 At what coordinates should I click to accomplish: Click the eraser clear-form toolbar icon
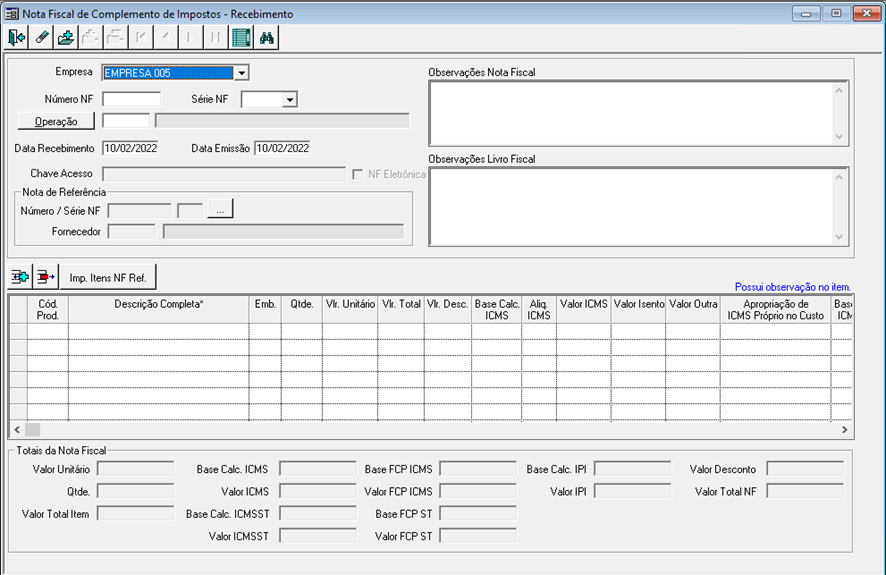pos(42,38)
